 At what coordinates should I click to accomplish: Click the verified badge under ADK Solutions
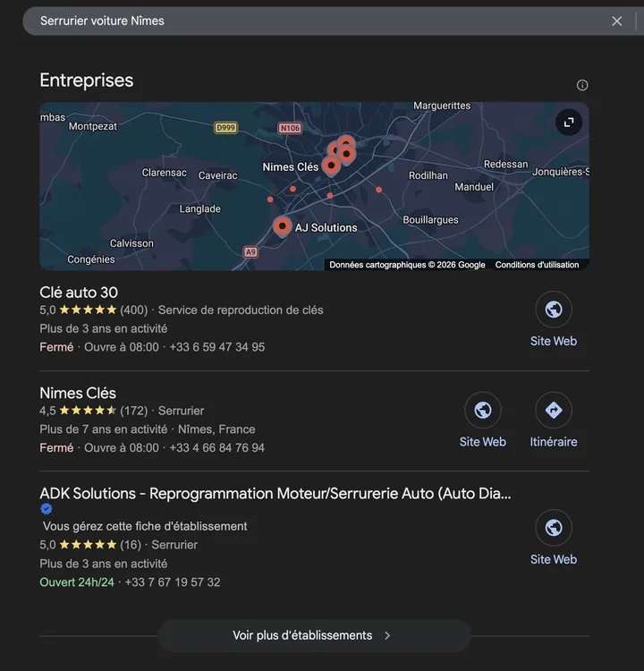(x=47, y=509)
